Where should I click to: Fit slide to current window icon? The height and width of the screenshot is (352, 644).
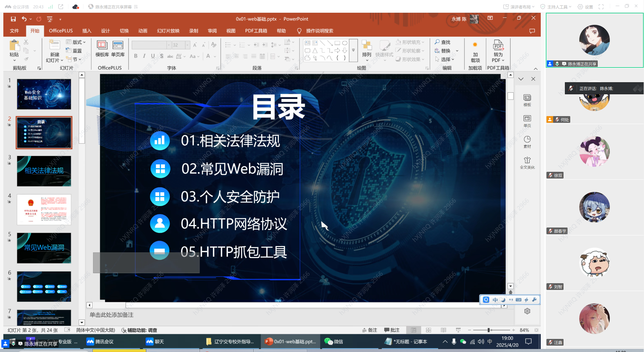536,330
